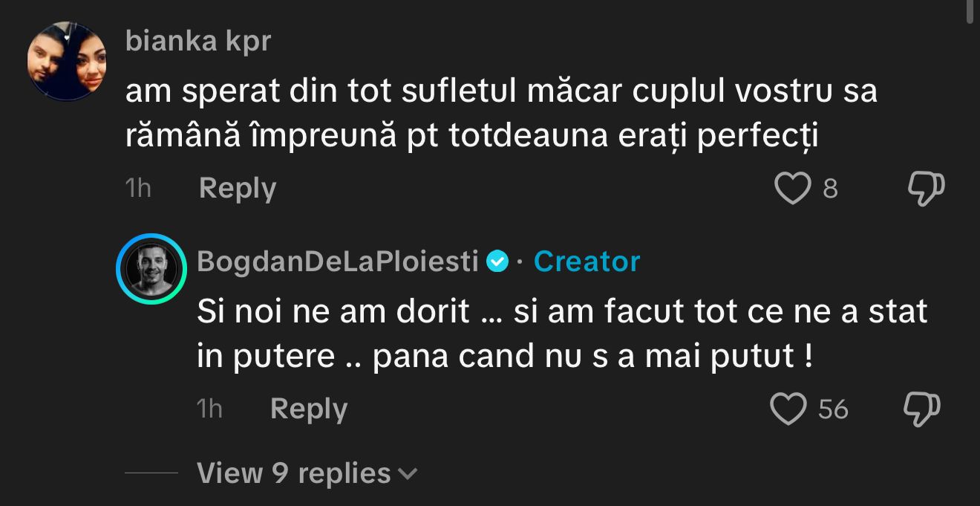Dislike bianka kpr's comment
Viewport: 980px width, 506px height.
click(x=926, y=189)
